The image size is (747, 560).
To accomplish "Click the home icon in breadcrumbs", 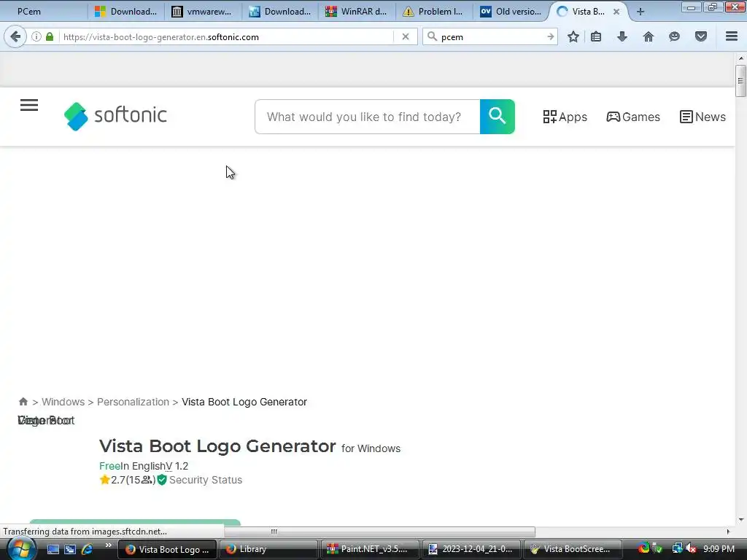I will coord(23,402).
